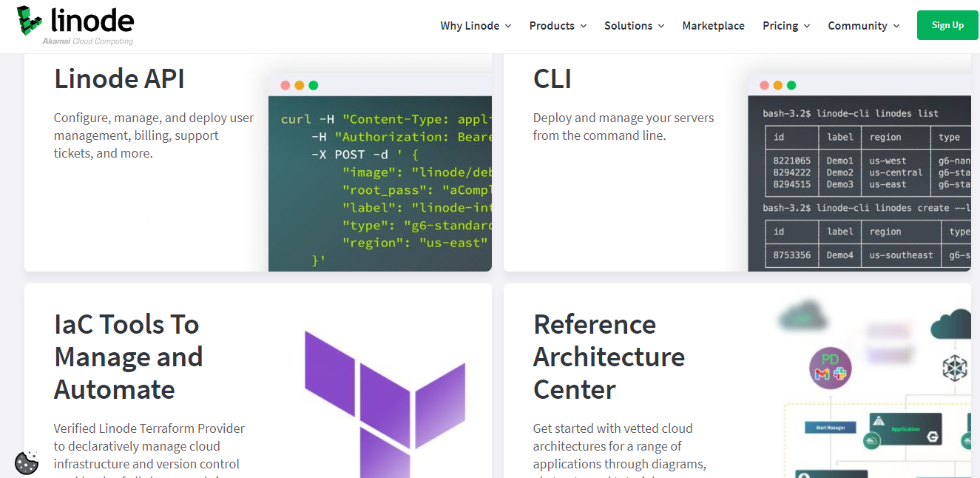Image resolution: width=980 pixels, height=478 pixels.
Task: Click 'Akamai Cloud Computing' tagline
Action: (x=87, y=41)
